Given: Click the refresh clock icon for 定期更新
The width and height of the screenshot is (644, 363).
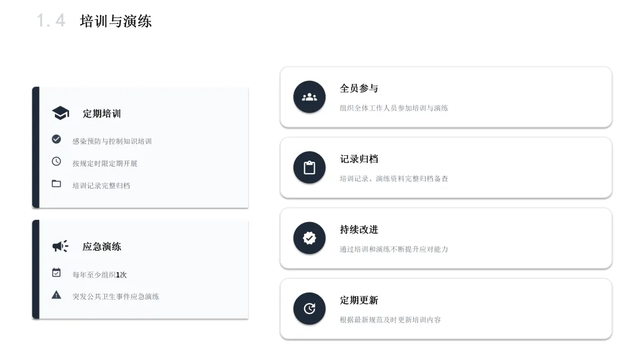Looking at the screenshot, I should (309, 309).
